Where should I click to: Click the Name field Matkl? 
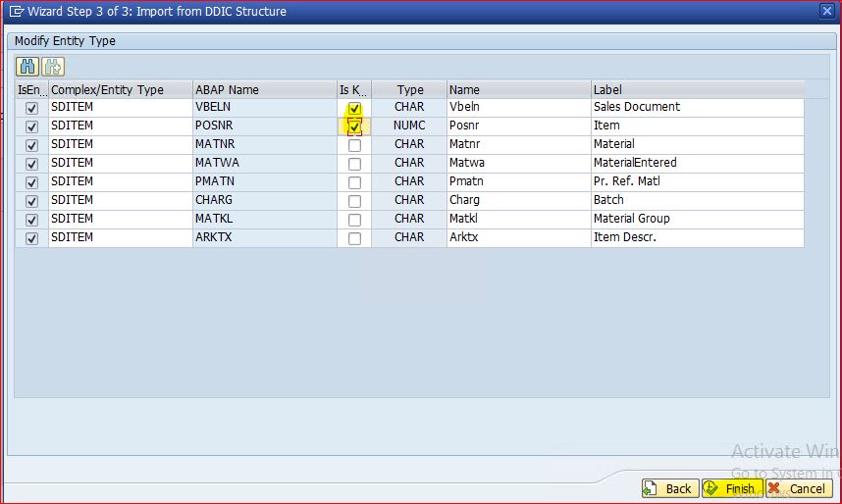[518, 219]
